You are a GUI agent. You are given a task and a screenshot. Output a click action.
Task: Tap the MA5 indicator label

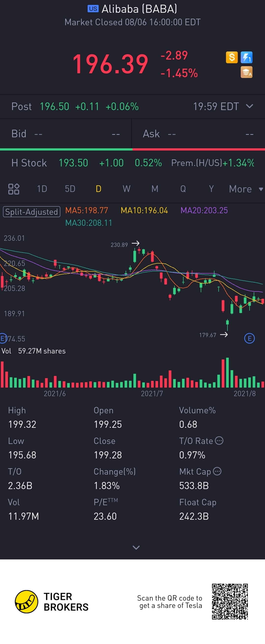[x=87, y=211]
